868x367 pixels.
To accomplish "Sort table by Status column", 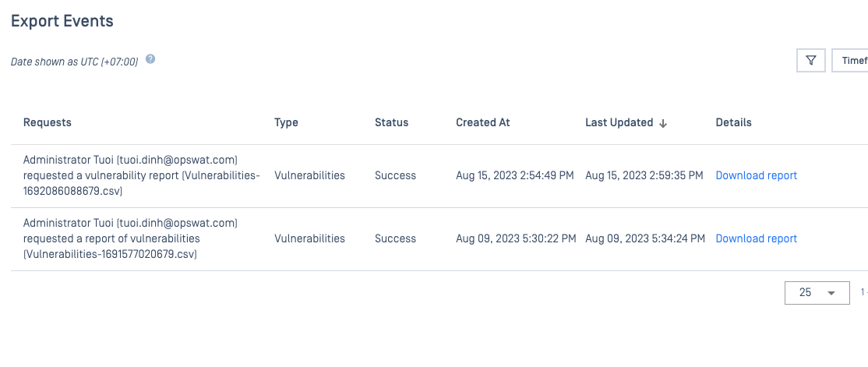I will pyautogui.click(x=391, y=122).
